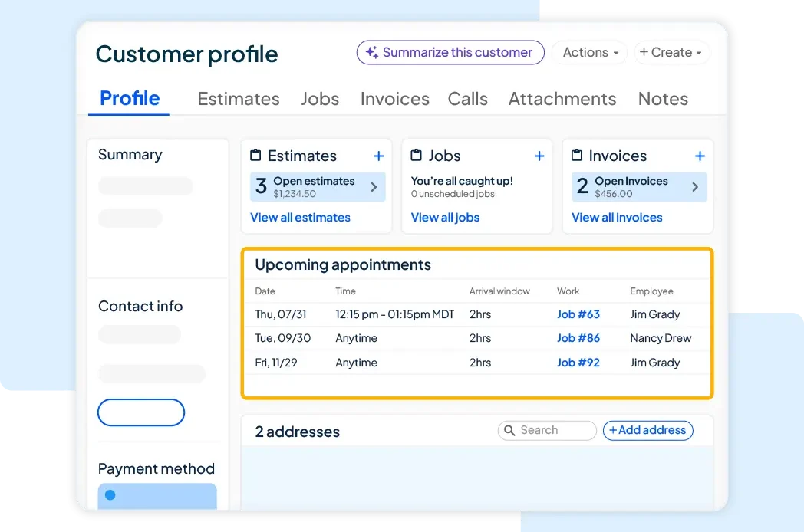Open the Job #92 link
Screen dimensions: 804x532
(x=578, y=363)
